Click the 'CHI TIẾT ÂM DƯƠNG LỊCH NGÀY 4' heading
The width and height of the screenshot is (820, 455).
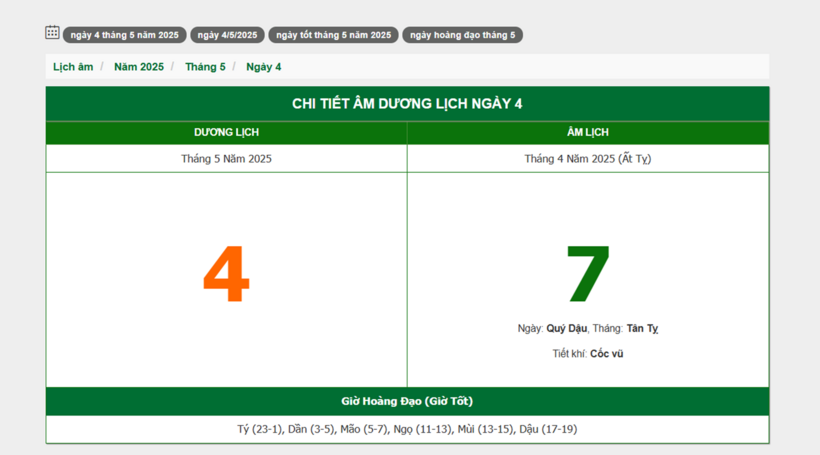[407, 104]
